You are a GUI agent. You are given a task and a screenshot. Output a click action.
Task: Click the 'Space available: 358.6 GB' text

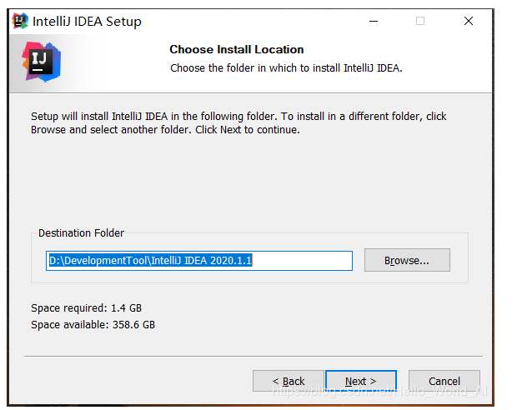[93, 324]
